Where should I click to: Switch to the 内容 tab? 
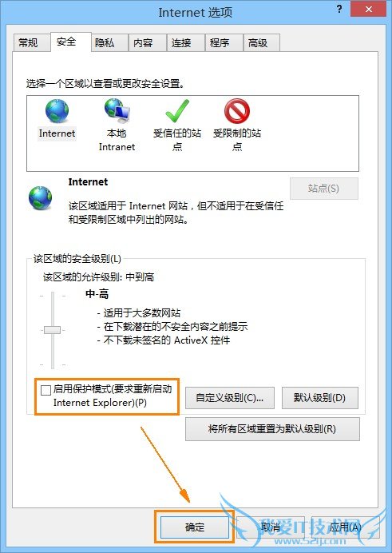point(143,43)
